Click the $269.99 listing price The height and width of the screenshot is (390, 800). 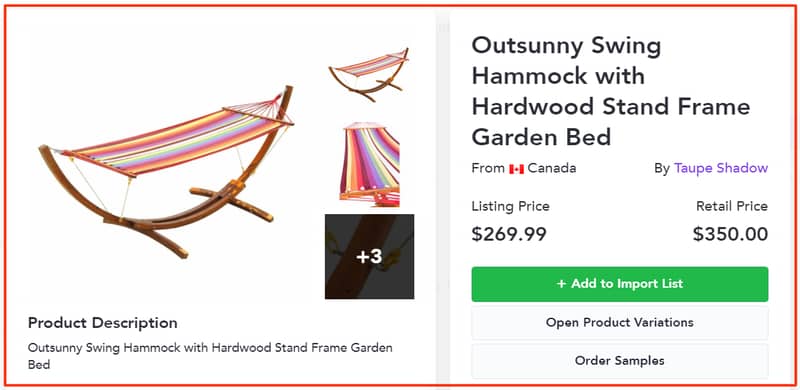[x=509, y=234]
